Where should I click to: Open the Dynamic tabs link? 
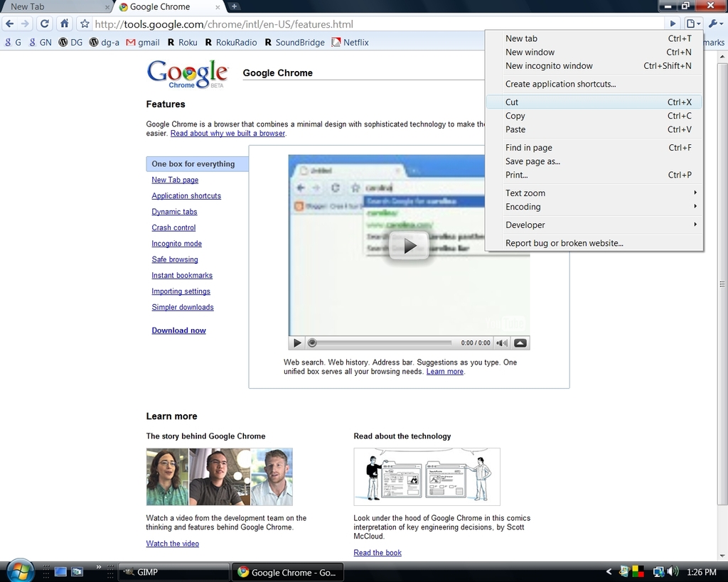[x=174, y=212]
